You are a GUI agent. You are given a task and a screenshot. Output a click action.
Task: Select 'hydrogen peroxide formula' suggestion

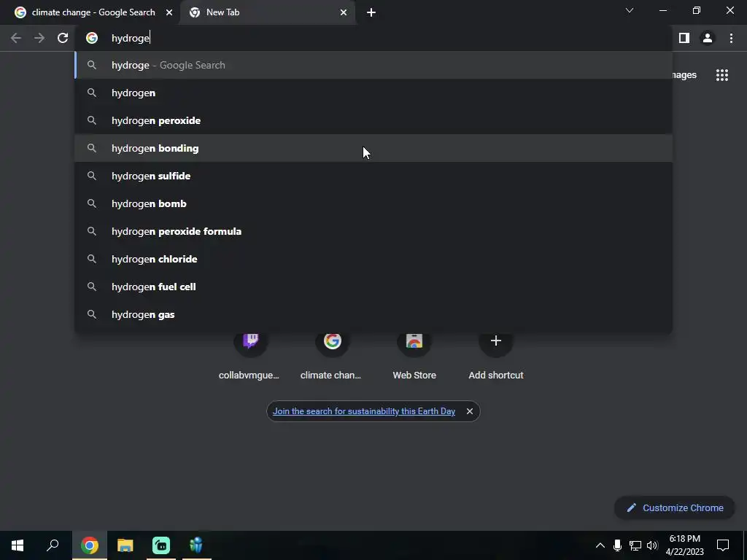pyautogui.click(x=373, y=231)
